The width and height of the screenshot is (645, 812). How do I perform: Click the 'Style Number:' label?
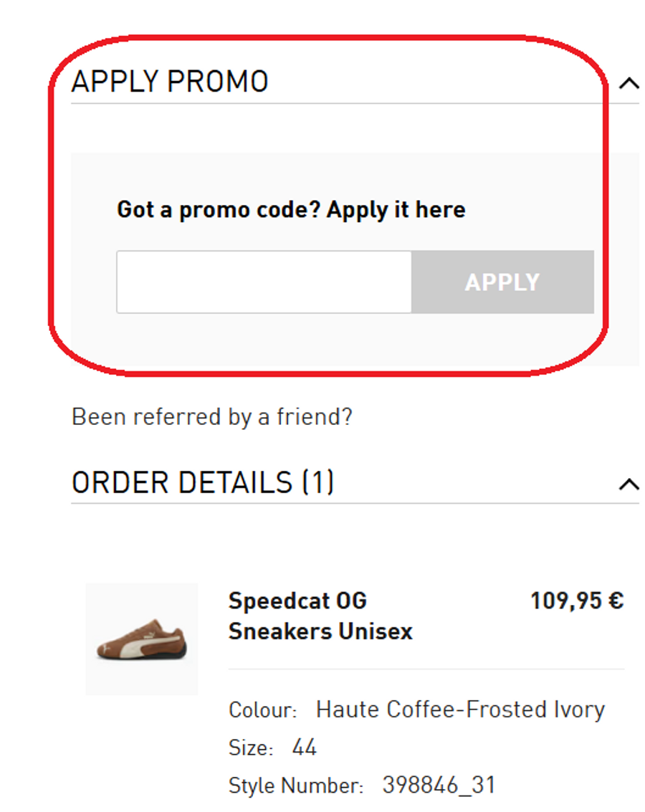[296, 785]
